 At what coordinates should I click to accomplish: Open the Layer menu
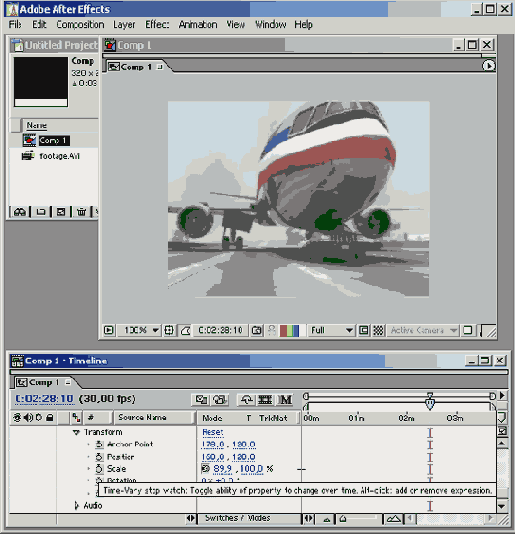coord(124,25)
